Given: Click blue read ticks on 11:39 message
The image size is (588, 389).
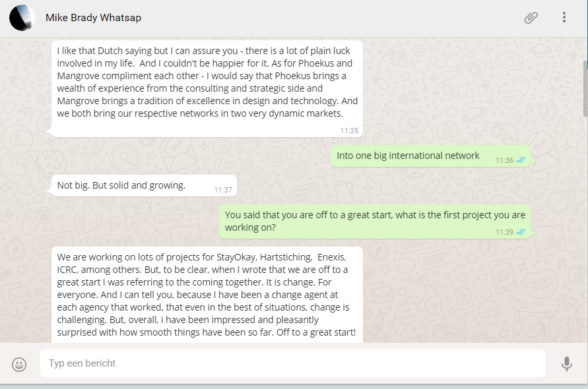Looking at the screenshot, I should pyautogui.click(x=521, y=232).
